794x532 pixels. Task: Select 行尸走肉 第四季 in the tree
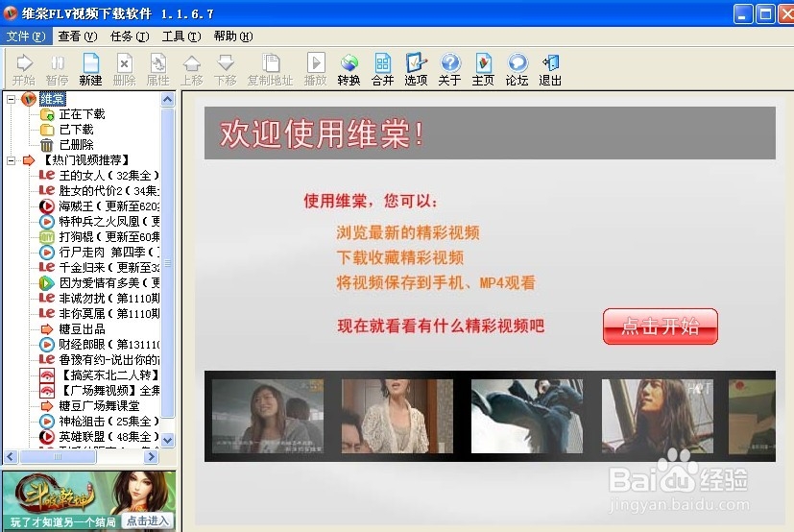(x=108, y=252)
